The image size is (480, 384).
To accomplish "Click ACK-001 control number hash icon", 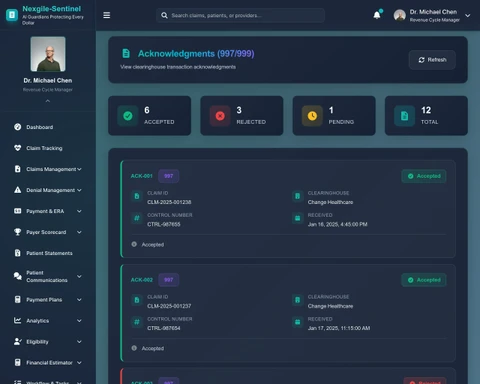I will pos(137,218).
